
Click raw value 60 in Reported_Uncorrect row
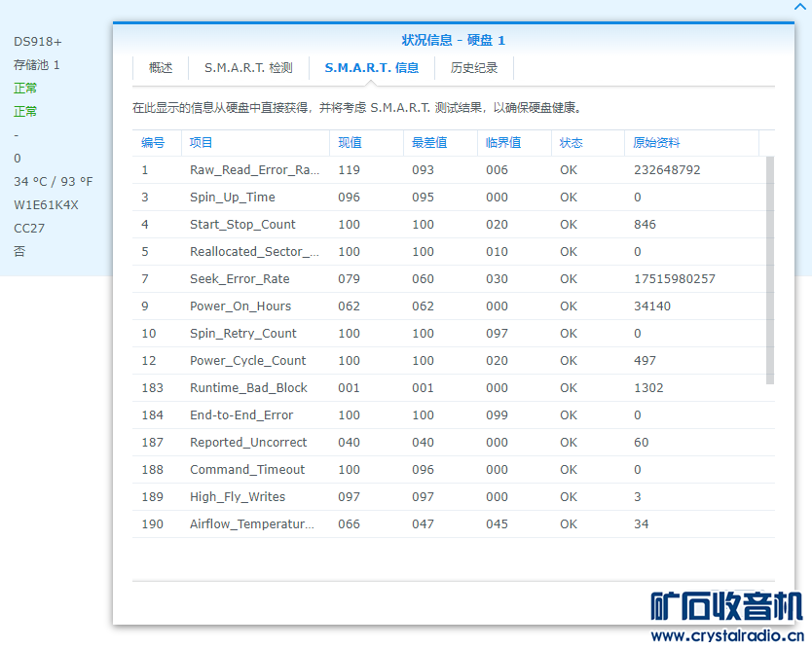coord(641,443)
